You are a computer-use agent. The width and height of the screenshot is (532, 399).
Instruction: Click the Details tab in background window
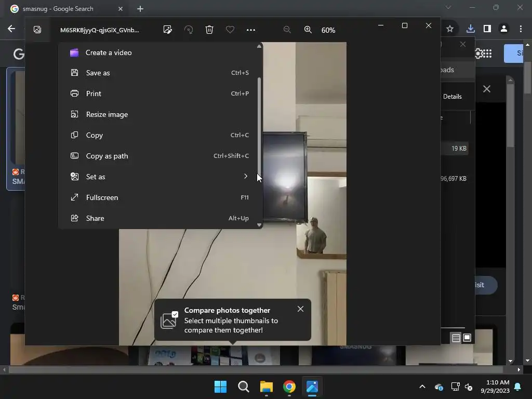[x=453, y=97]
